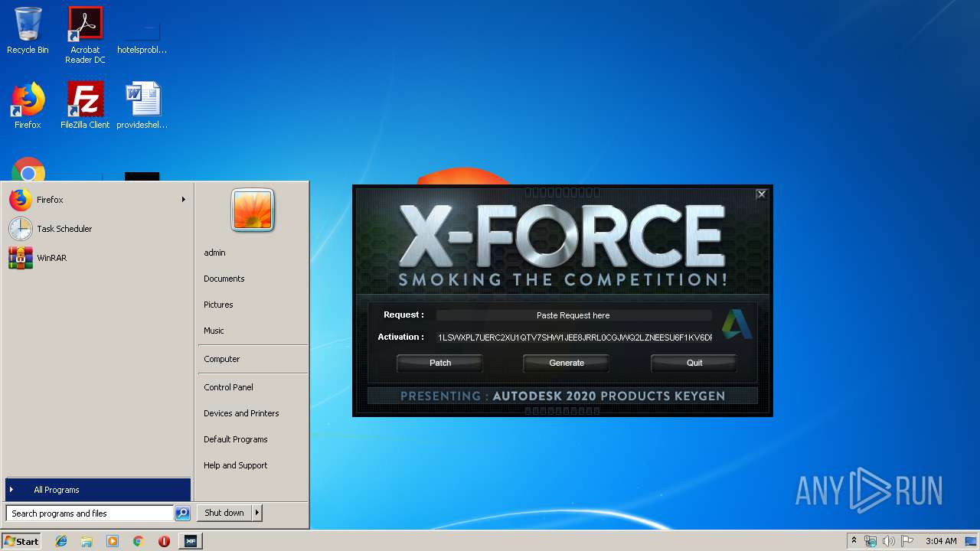Open Acrobat Reader DC desktop shortcut
Viewport: 980px width, 551px height.
click(85, 34)
